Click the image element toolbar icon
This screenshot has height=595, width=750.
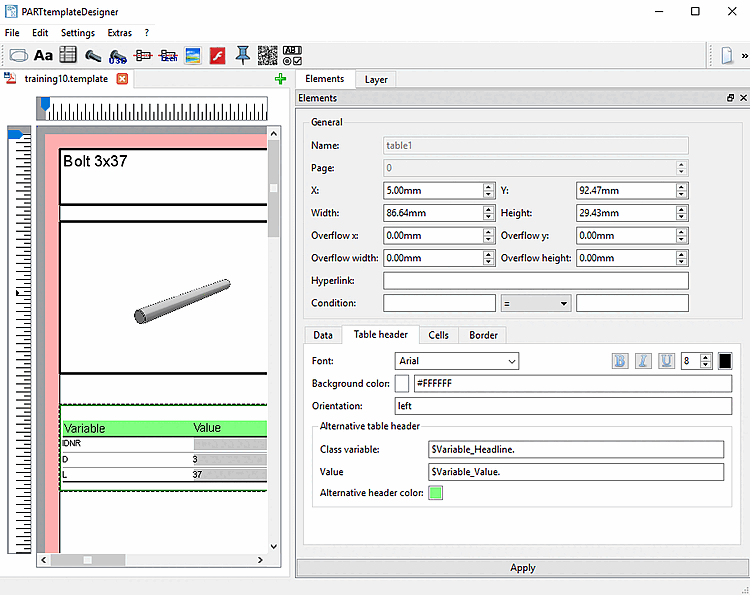point(193,55)
